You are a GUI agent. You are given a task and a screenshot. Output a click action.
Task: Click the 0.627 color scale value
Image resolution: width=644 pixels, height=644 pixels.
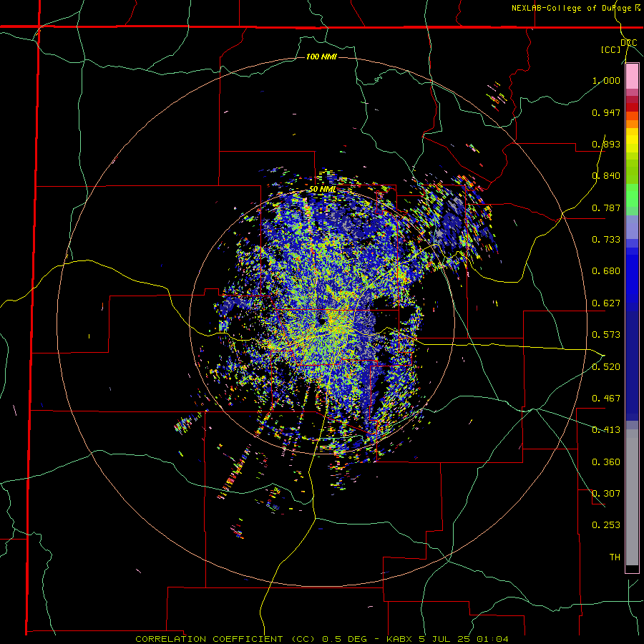[x=606, y=303]
